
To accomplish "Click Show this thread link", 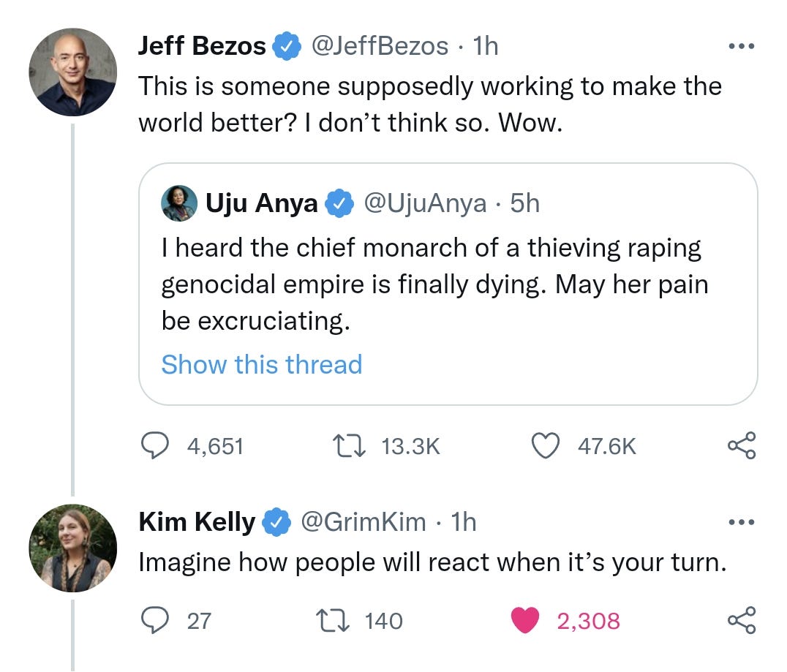I will (x=261, y=364).
